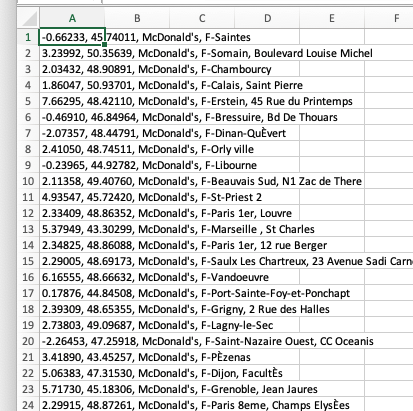Select column F header
Viewport: 413px width, 411px height.
(389, 18)
